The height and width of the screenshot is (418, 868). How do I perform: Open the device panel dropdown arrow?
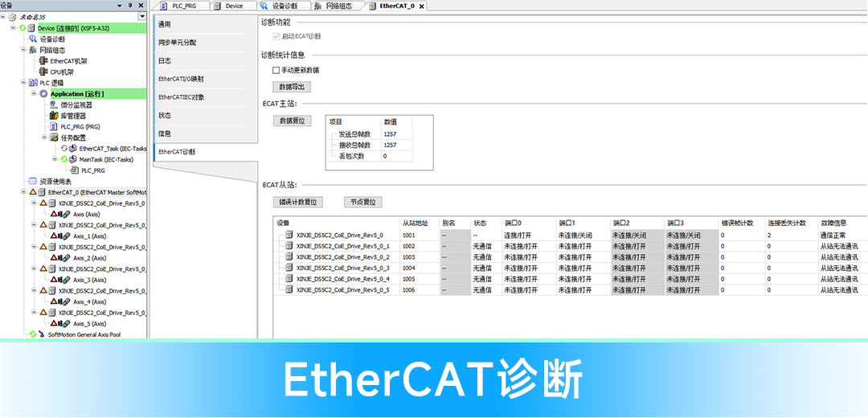pos(142,16)
